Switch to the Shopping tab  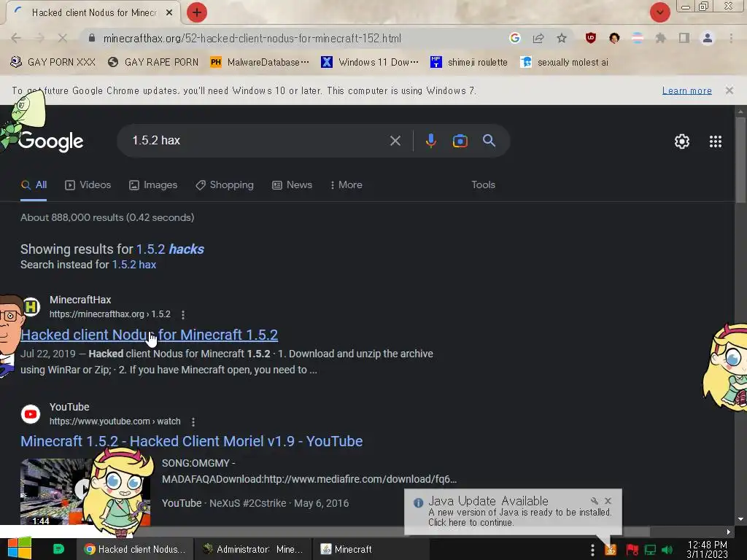point(225,184)
